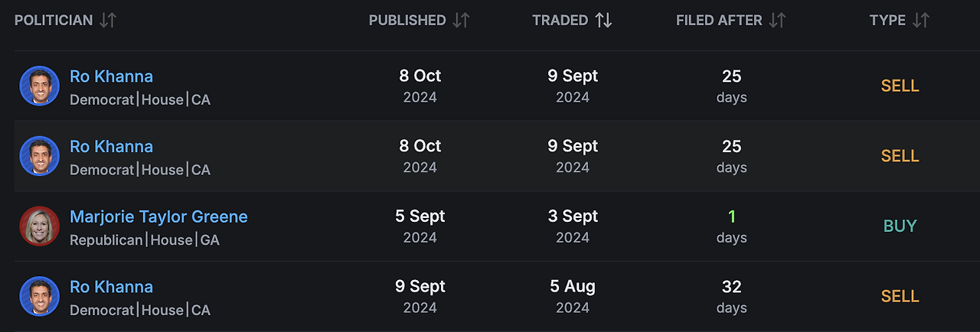
Task: Open Ro Khanna avatar in first row
Action: [39, 86]
